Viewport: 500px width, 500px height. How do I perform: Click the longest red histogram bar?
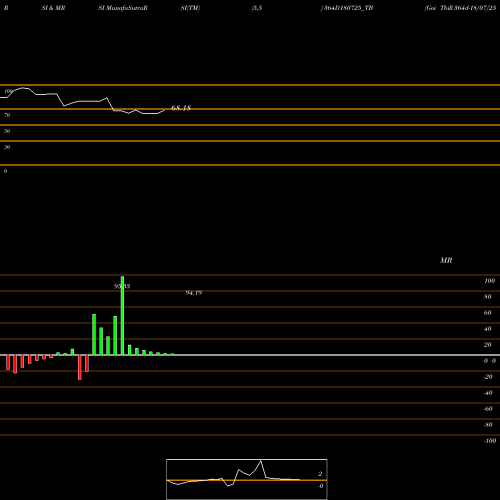(x=80, y=367)
